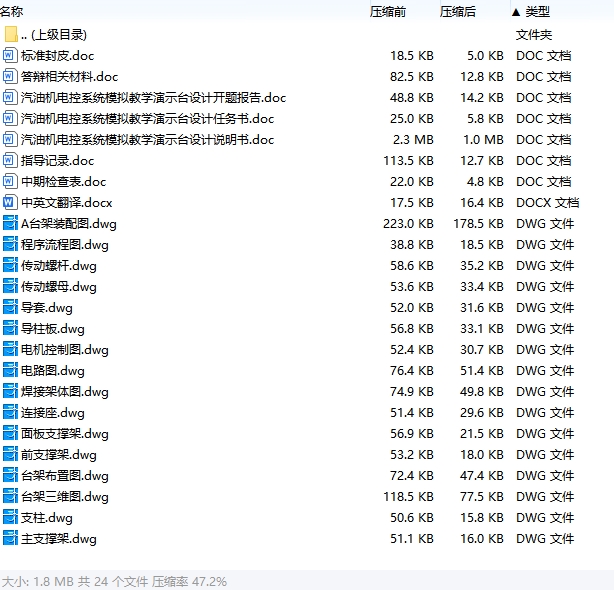Select file name 指导记录.doc

coord(58,161)
